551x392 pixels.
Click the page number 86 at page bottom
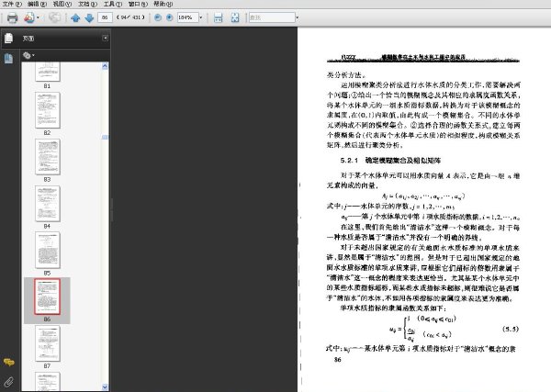(x=337, y=359)
